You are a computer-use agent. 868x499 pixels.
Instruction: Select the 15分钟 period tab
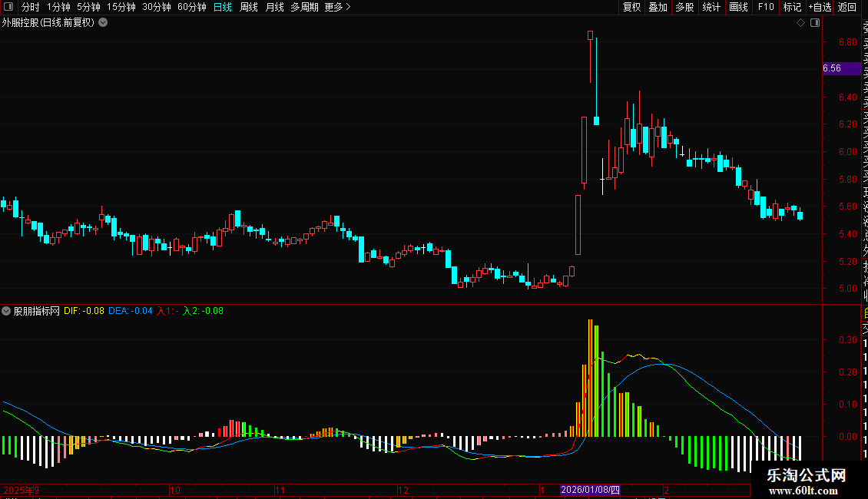121,7
